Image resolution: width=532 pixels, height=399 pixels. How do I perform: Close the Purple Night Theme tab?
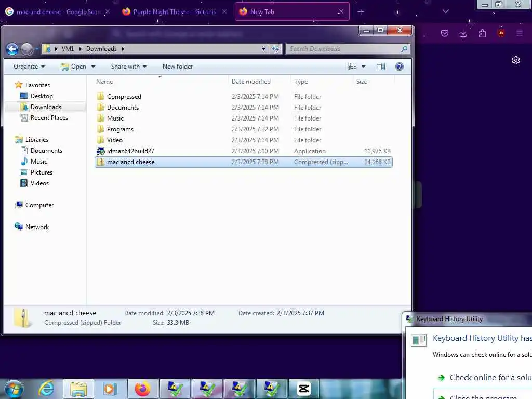click(x=224, y=11)
